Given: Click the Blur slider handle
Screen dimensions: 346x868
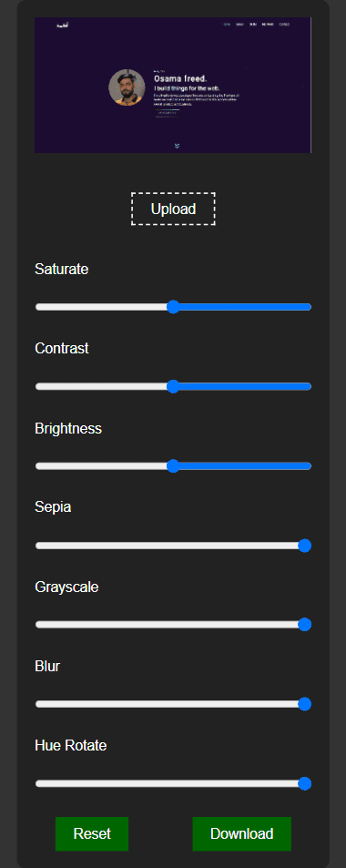Looking at the screenshot, I should (x=304, y=704).
